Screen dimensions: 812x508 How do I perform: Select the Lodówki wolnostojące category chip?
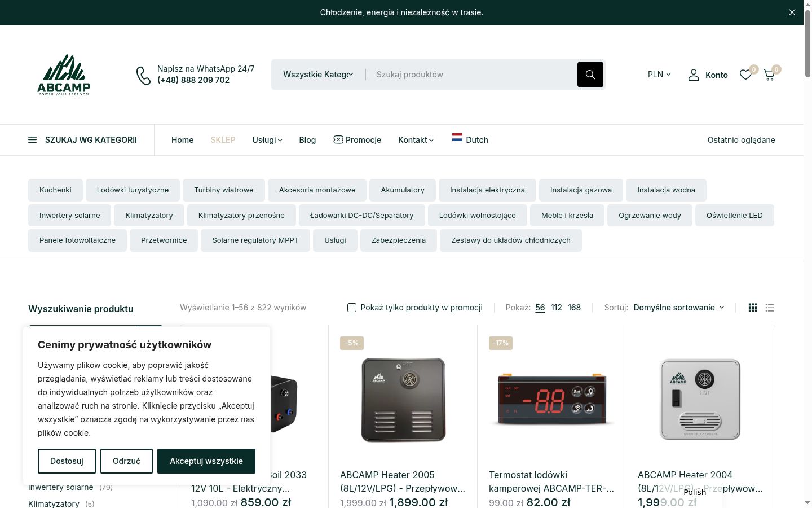coord(478,215)
